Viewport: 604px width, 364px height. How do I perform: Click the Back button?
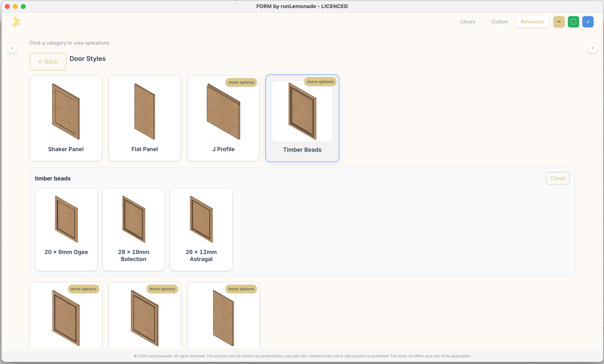click(48, 62)
